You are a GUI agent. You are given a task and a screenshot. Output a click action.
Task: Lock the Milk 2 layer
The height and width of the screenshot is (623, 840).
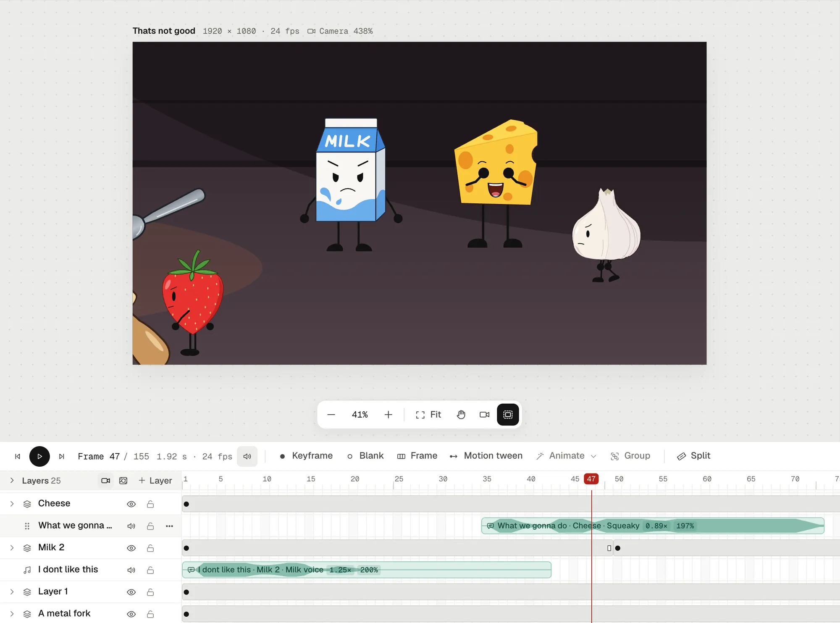[x=150, y=548]
